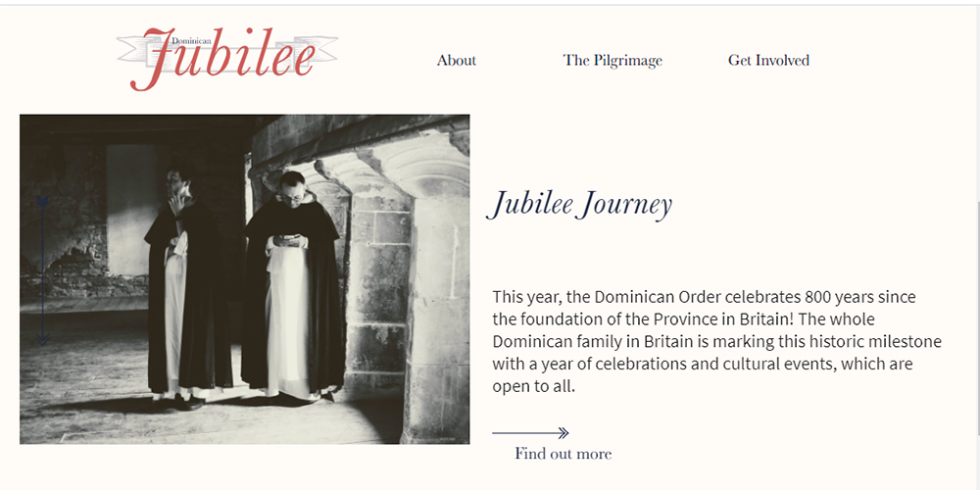The image size is (980, 490).
Task: Click the paragraph about 800 years celebration
Action: pos(717,341)
